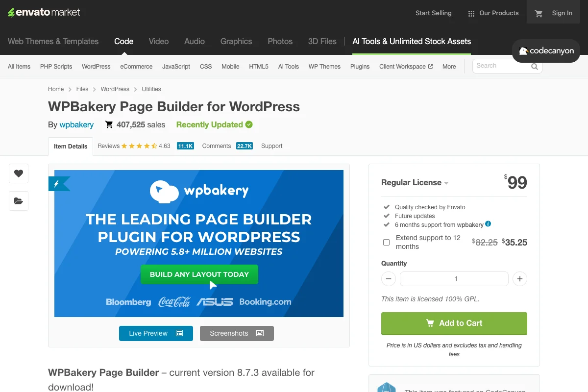Screen dimensions: 588x392
Task: Click the lightning bolt badge on preview
Action: click(58, 184)
